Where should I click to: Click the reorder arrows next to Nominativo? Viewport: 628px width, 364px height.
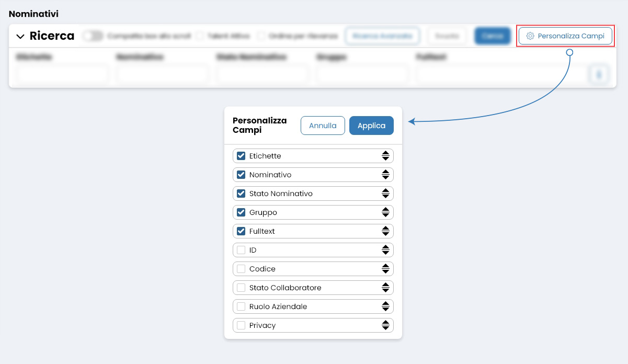tap(386, 174)
